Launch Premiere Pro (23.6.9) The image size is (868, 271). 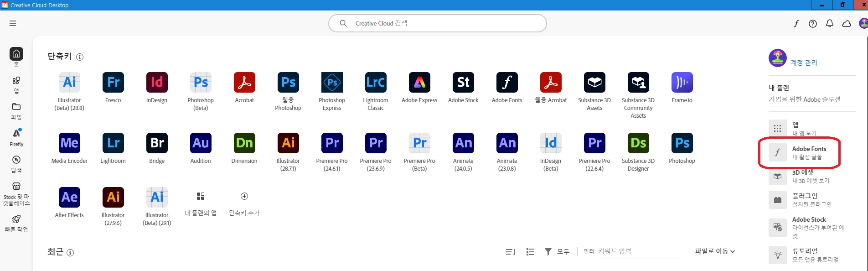tap(376, 143)
